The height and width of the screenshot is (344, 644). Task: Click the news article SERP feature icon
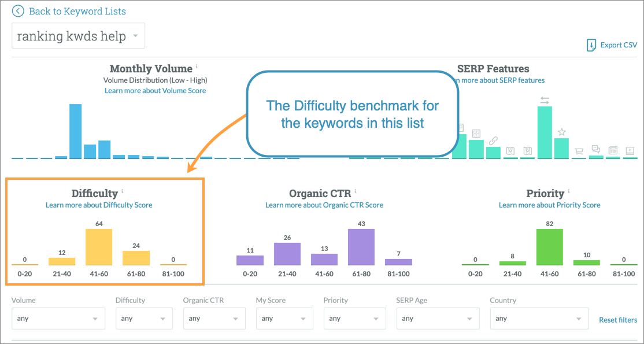pyautogui.click(x=613, y=150)
